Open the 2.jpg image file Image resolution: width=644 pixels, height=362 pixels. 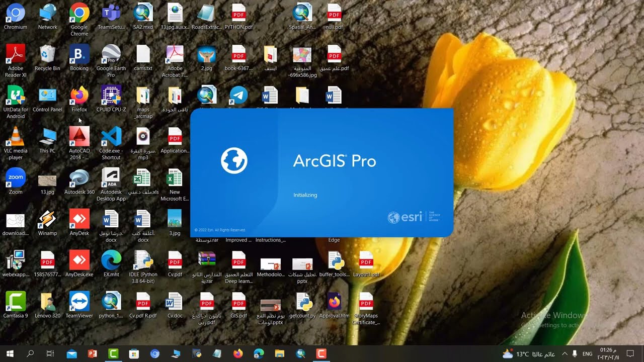pyautogui.click(x=207, y=58)
